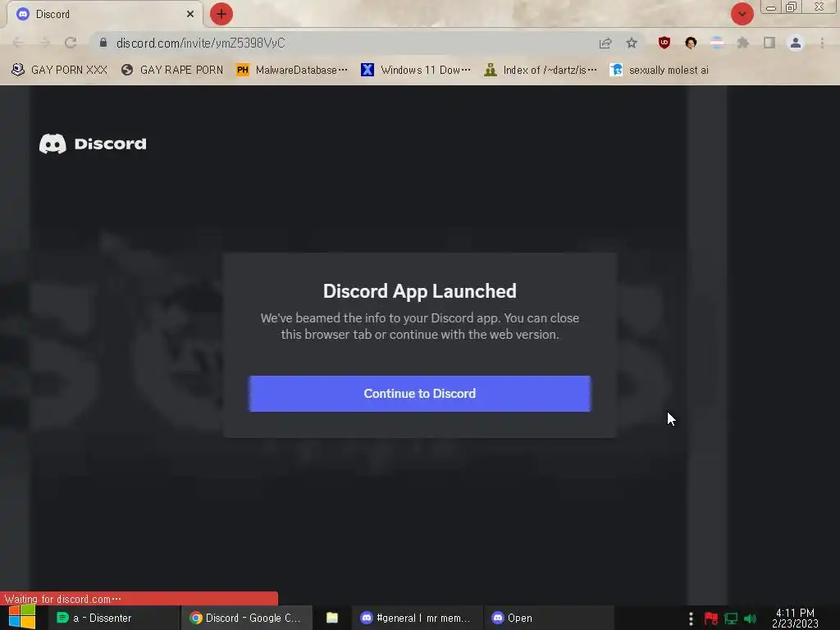840x630 pixels.
Task: Click the red flag tray icon
Action: click(x=711, y=619)
